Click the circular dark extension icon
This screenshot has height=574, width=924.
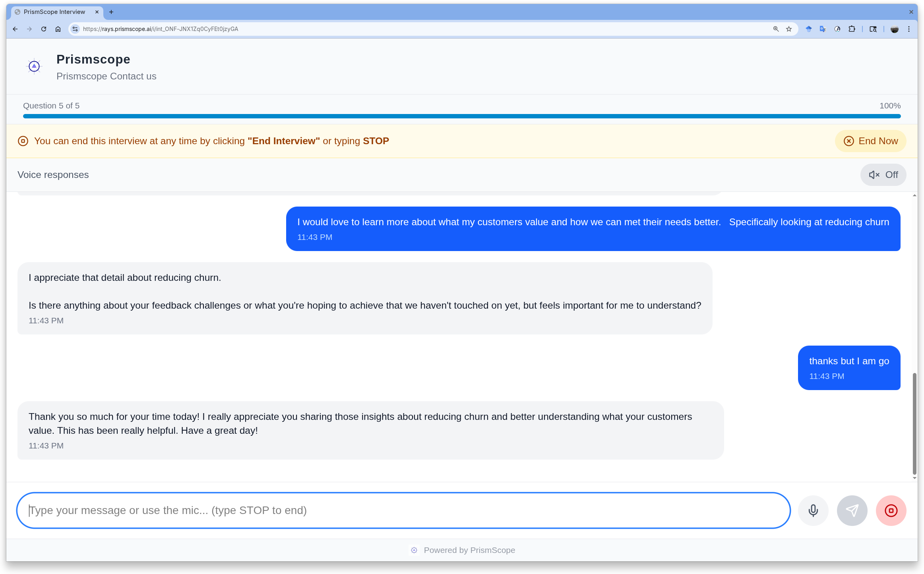[837, 29]
